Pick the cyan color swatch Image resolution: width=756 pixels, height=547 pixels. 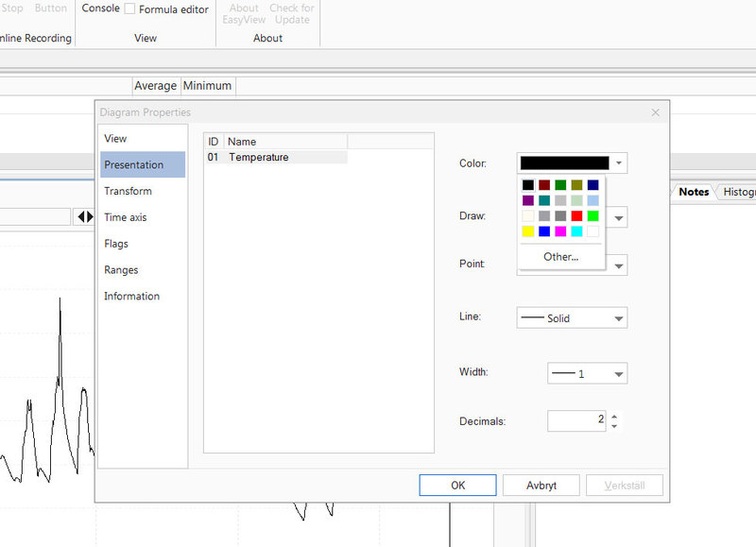coord(576,231)
